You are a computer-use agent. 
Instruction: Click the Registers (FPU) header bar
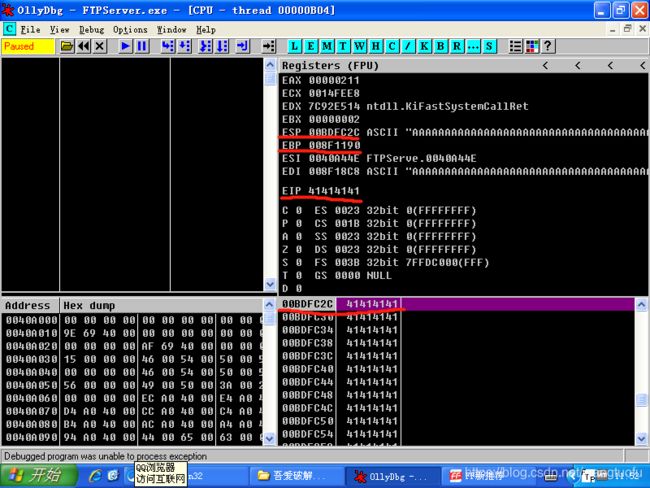click(463, 66)
